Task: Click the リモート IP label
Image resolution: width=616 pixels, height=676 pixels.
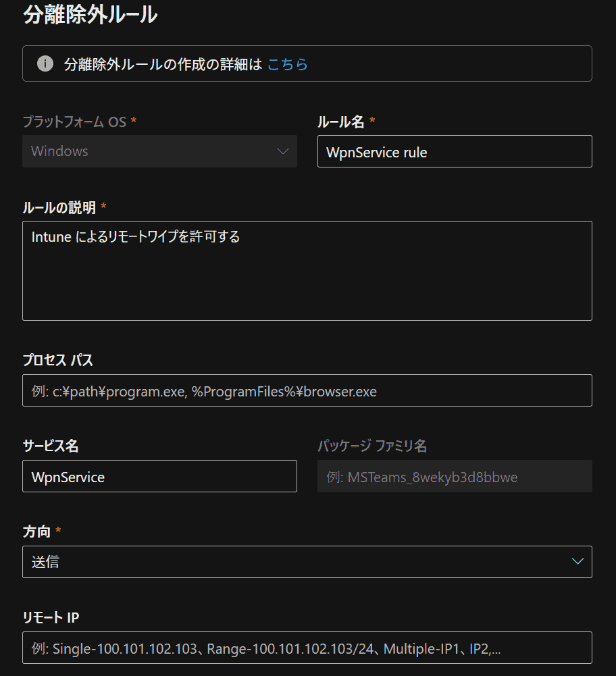Action: pos(52,617)
